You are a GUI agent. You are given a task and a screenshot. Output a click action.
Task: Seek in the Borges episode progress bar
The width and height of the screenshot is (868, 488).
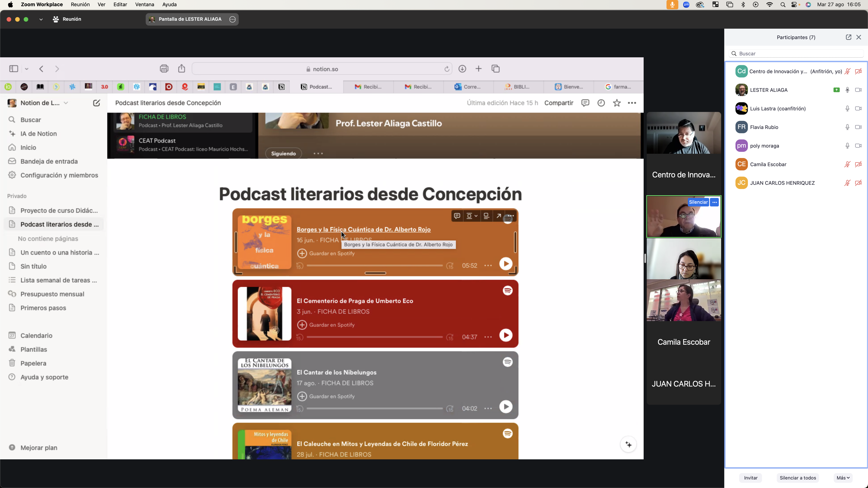374,265
